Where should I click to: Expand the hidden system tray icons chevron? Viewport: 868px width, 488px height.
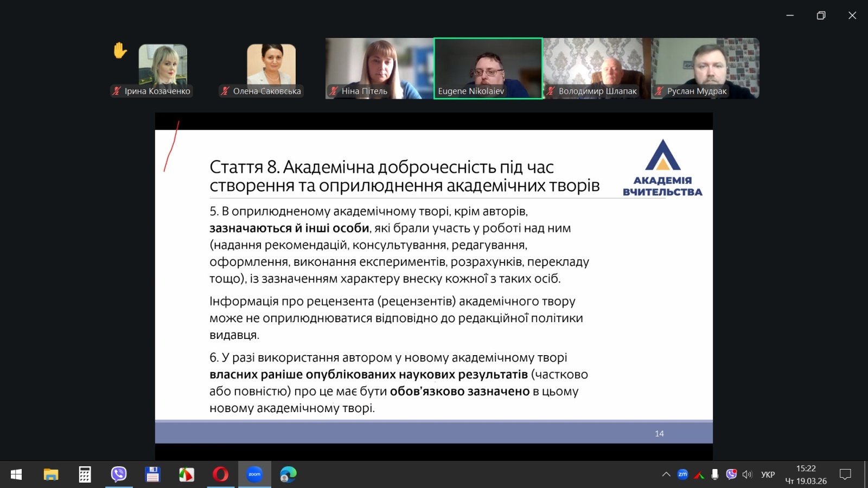(x=666, y=474)
